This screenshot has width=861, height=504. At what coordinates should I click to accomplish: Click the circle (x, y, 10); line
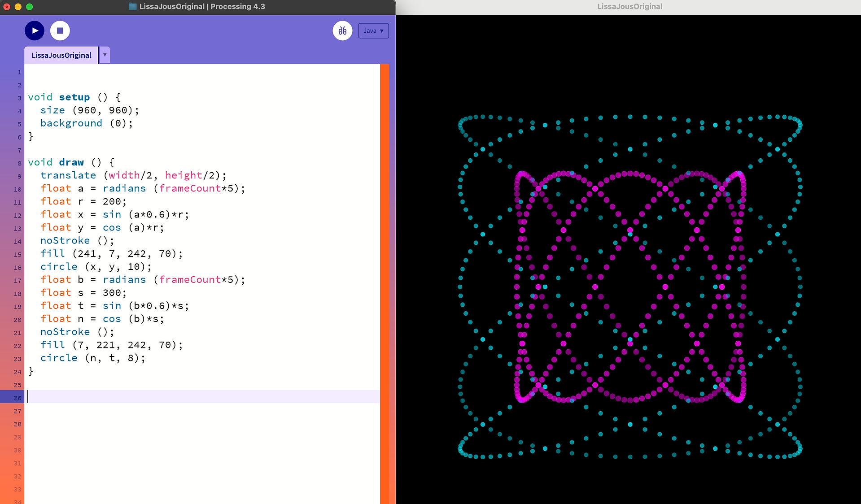[96, 267]
